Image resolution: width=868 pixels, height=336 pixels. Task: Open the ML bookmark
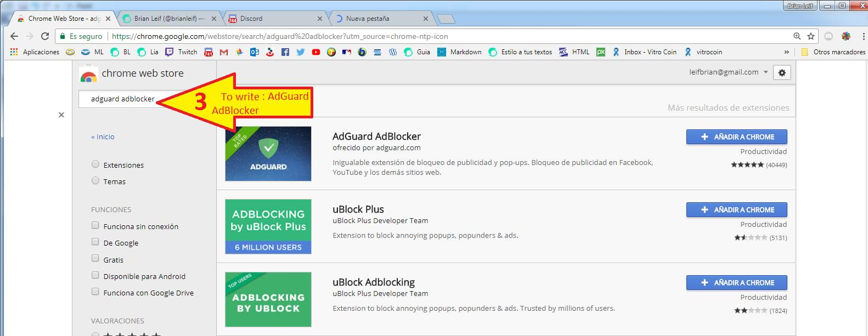[92, 52]
